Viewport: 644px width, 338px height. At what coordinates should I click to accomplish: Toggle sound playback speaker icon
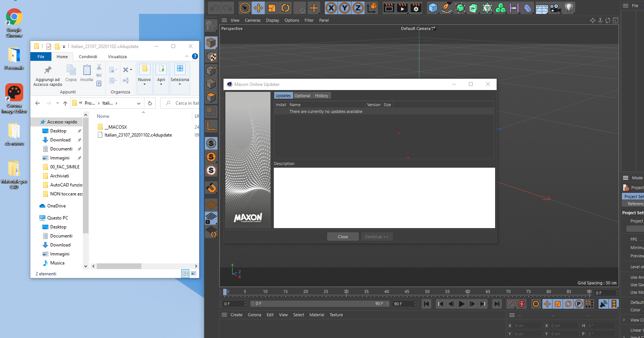603,304
